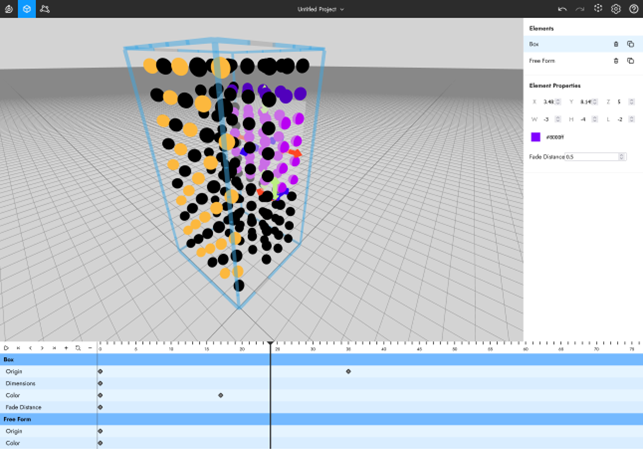Click the Box Color keyframe at frame 0
Screen dimensions: 643x449
point(100,395)
